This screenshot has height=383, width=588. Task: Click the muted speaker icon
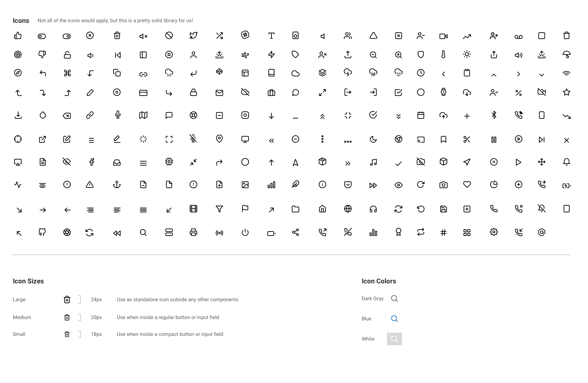pos(143,36)
